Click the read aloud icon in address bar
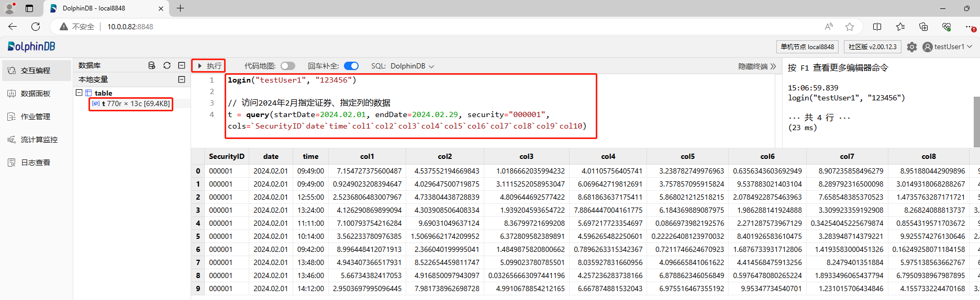 tap(829, 27)
